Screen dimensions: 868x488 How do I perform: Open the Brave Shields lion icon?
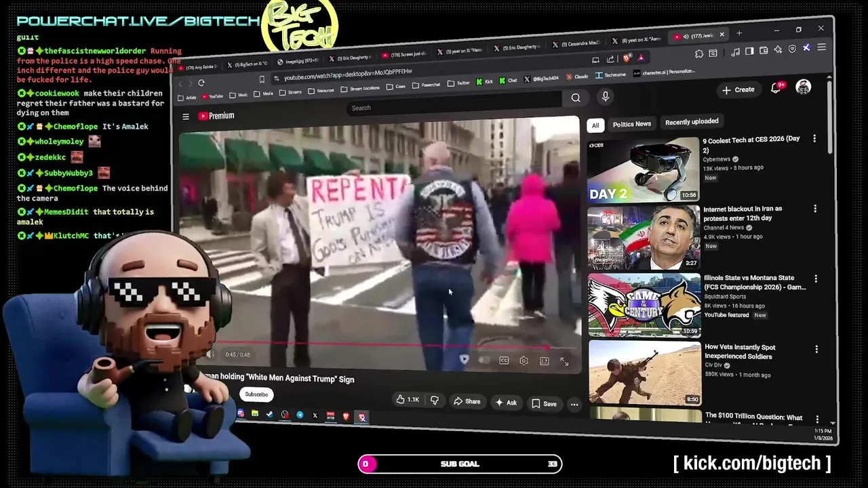click(627, 58)
